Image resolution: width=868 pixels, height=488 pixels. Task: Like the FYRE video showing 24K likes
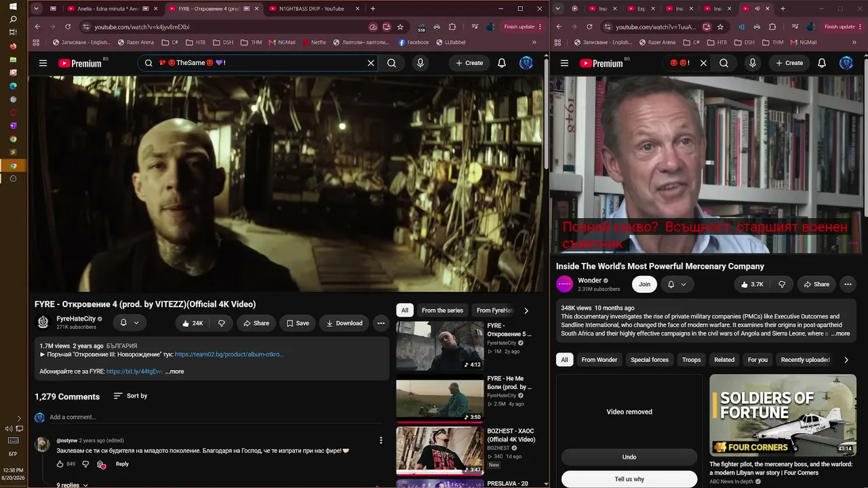click(193, 323)
